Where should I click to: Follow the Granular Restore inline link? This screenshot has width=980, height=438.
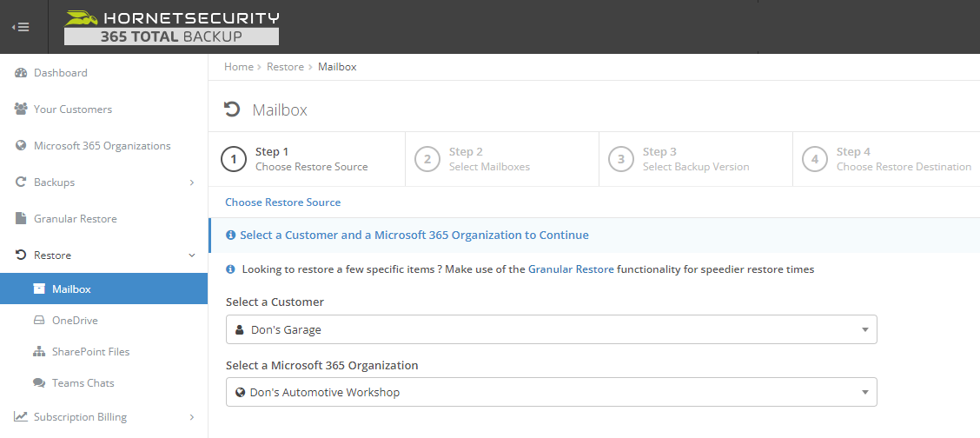pyautogui.click(x=572, y=270)
